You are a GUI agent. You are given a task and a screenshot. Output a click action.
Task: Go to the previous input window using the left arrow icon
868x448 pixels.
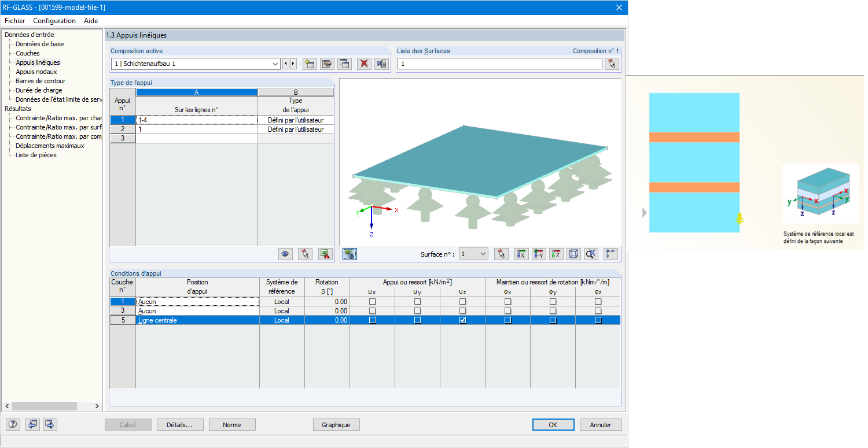pyautogui.click(x=32, y=425)
